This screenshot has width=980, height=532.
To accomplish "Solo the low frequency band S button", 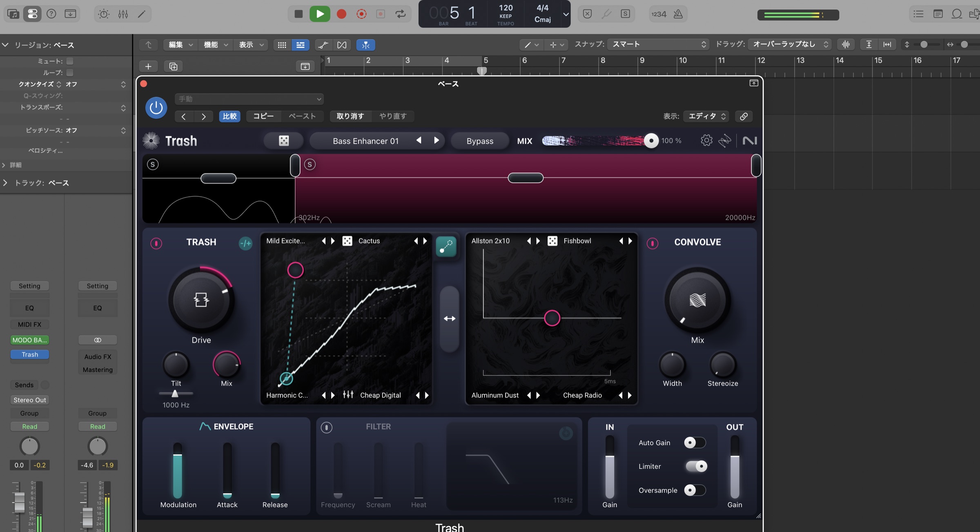I will click(x=153, y=165).
